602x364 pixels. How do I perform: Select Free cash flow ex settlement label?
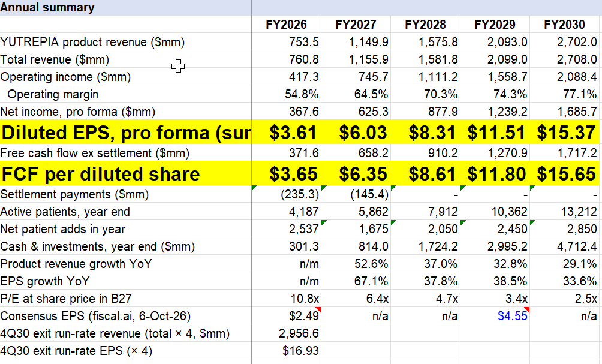(125, 153)
